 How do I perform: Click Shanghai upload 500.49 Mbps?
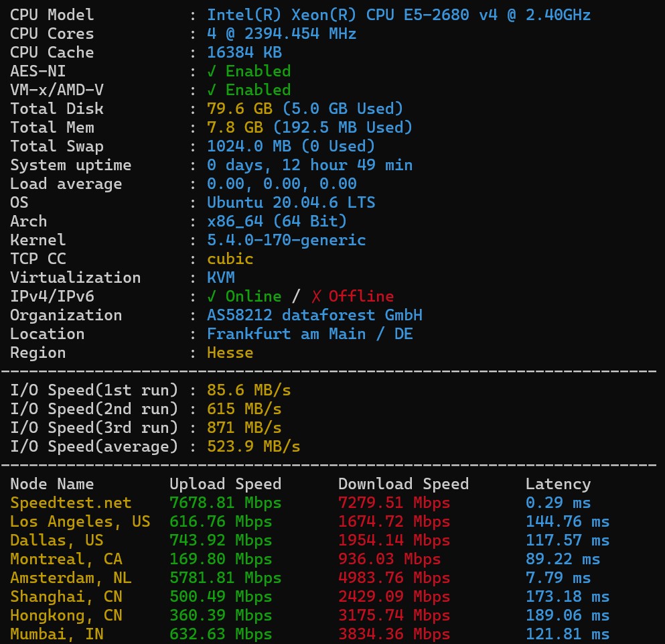point(221,597)
